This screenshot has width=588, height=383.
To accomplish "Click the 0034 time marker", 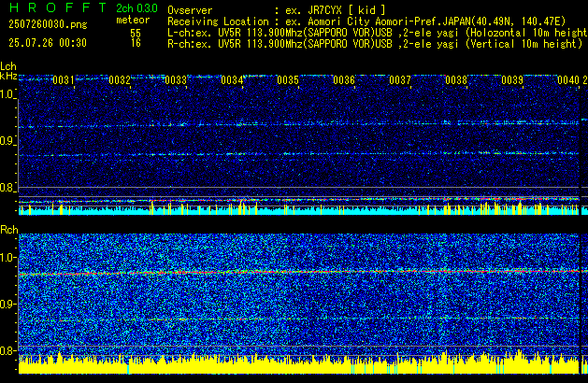I will click(x=232, y=80).
